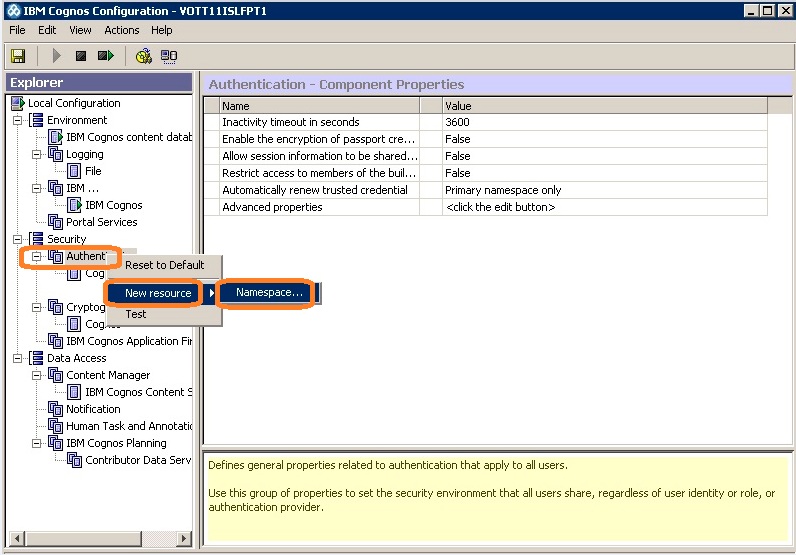This screenshot has height=555, width=796.
Task: Open the View menu
Action: 80,30
